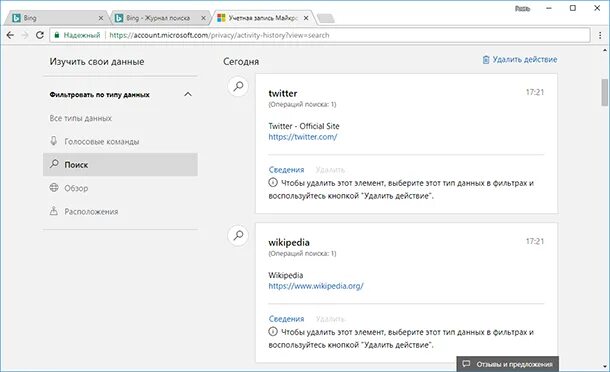Open a new tab with the new-tab button
The image size is (610, 372).
[x=325, y=18]
